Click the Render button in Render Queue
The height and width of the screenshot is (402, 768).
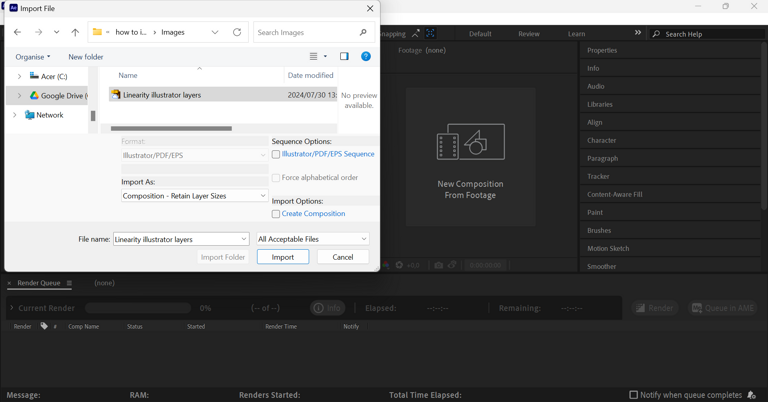point(655,308)
